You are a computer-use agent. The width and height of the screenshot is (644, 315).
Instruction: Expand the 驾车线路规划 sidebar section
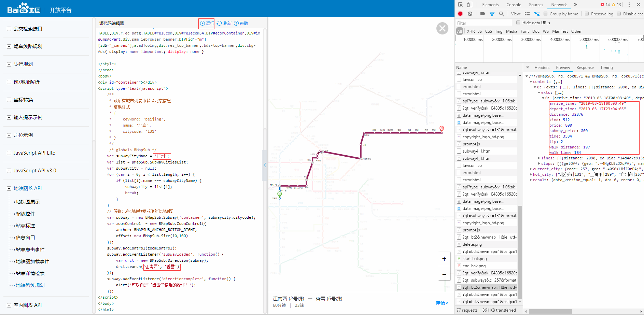click(x=9, y=46)
